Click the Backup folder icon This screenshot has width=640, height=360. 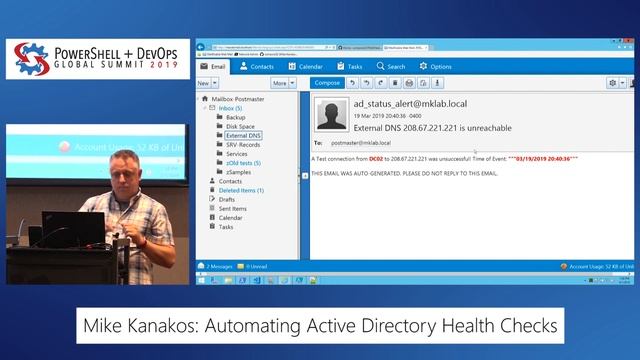click(x=220, y=117)
